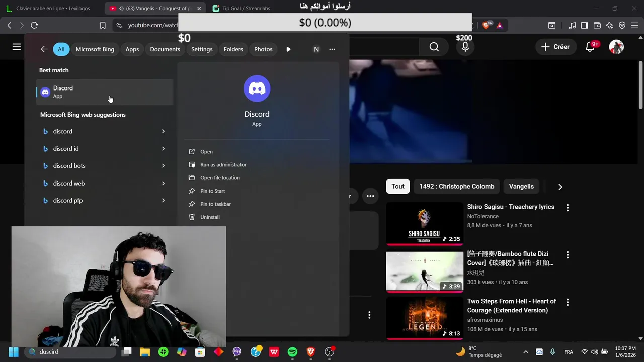Viewport: 644px width, 362px height.
Task: Switch to Tip Goal Streamlabs tab
Action: point(247,8)
